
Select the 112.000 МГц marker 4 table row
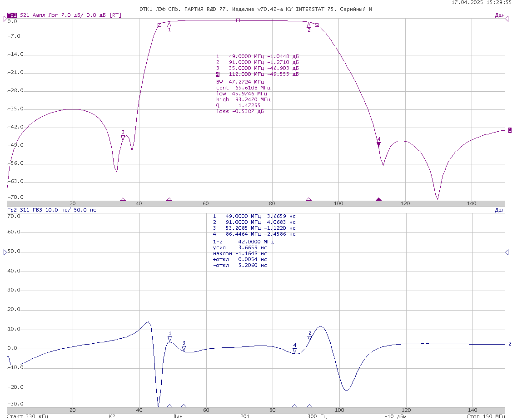257,74
